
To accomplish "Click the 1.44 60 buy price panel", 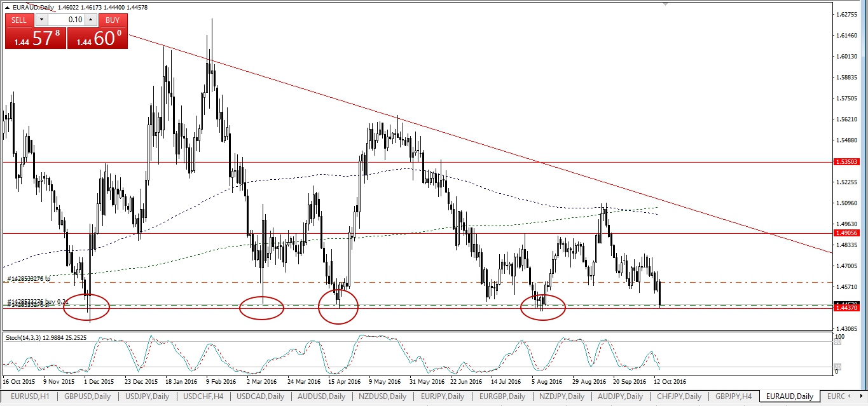I will [97, 37].
